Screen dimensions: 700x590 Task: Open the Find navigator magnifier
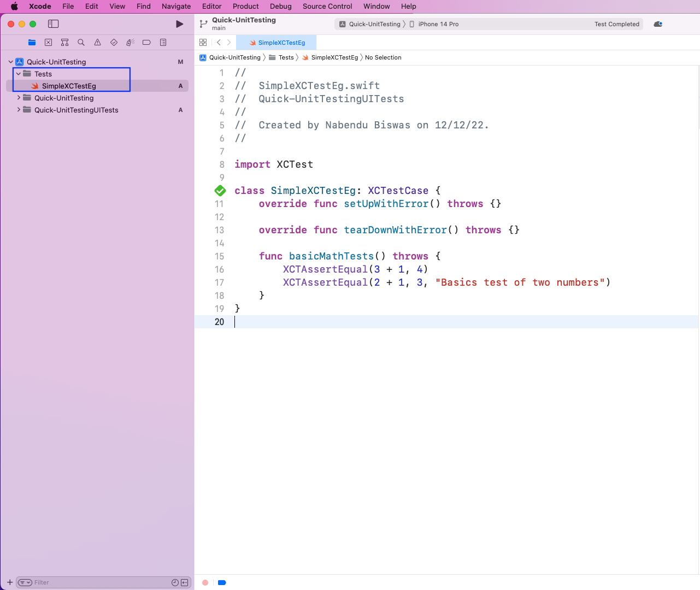pos(81,43)
